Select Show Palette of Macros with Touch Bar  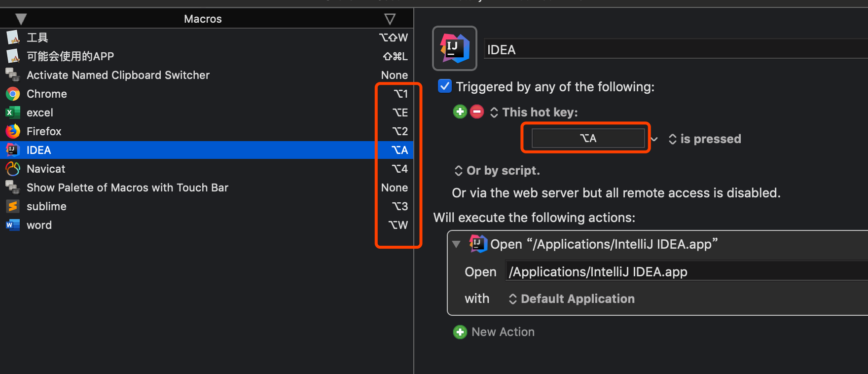pos(207,187)
